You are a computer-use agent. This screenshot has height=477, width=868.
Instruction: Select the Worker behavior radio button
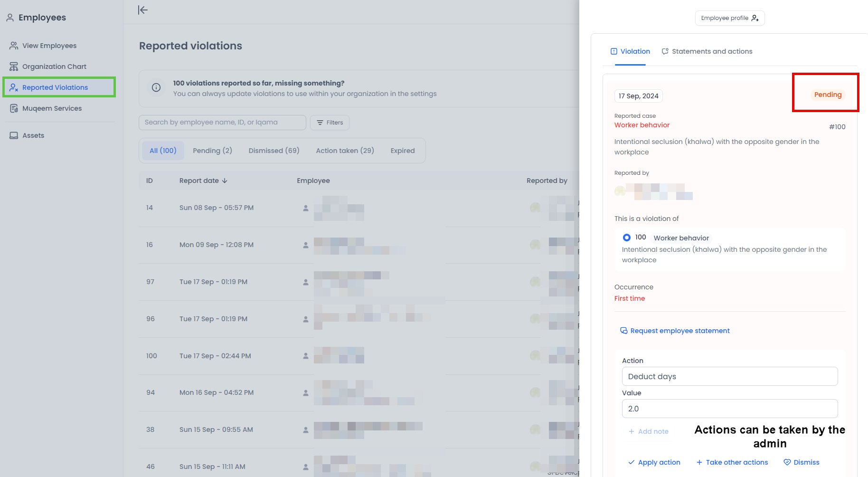tap(627, 238)
